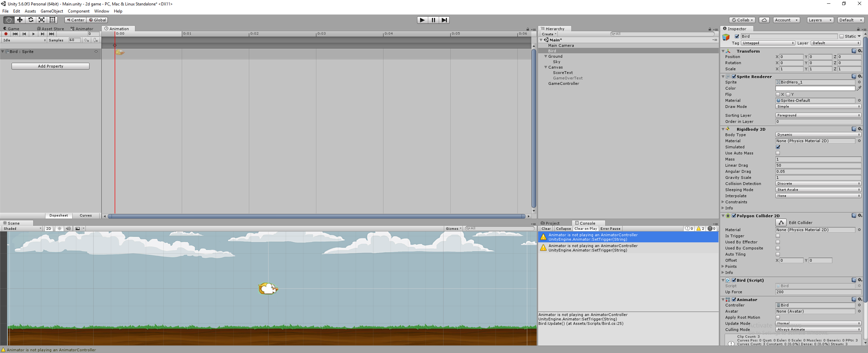Toggle Sprite Renderer enabled checkbox

point(734,76)
